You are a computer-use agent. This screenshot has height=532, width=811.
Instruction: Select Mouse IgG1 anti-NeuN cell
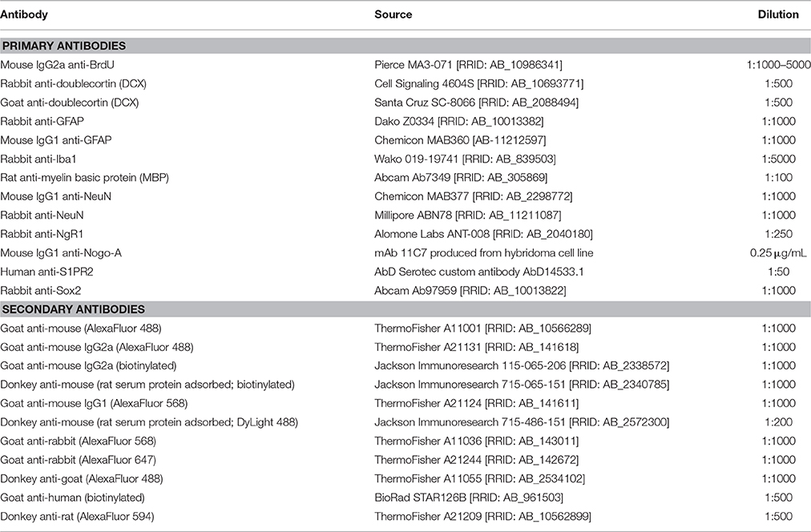[55, 196]
